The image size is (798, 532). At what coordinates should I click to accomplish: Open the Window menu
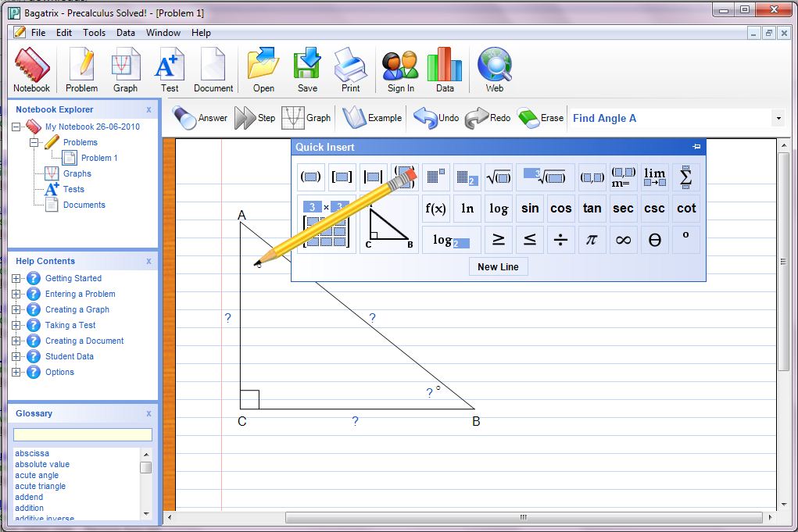(x=163, y=33)
